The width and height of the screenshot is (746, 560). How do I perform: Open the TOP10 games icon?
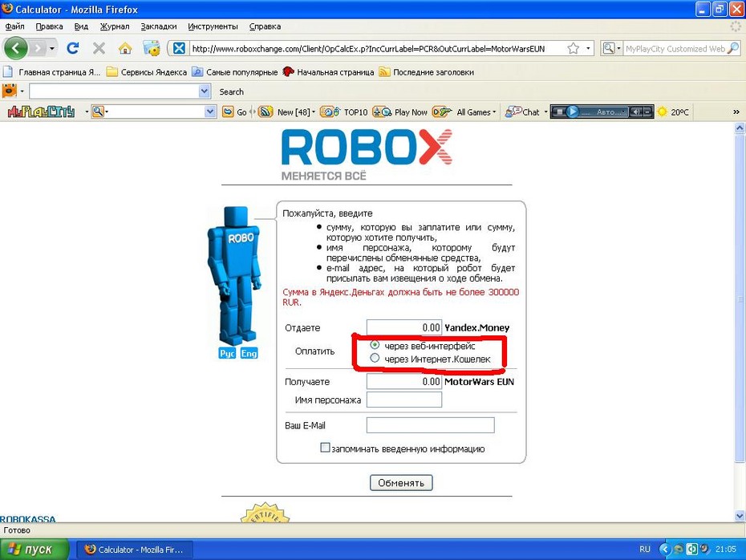tap(330, 112)
